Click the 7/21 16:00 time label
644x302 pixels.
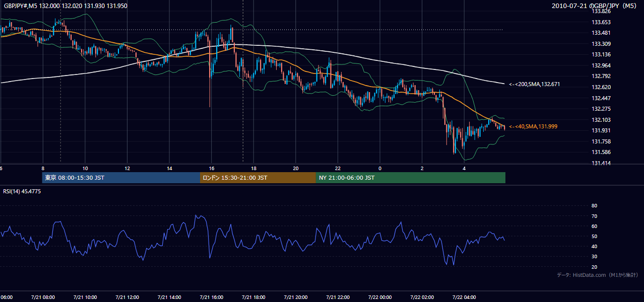(211, 297)
